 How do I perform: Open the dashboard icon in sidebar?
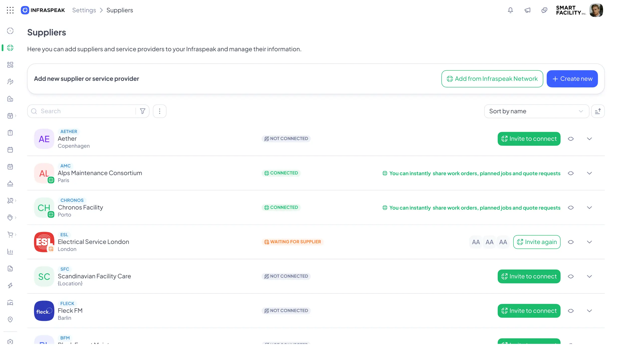pyautogui.click(x=10, y=31)
